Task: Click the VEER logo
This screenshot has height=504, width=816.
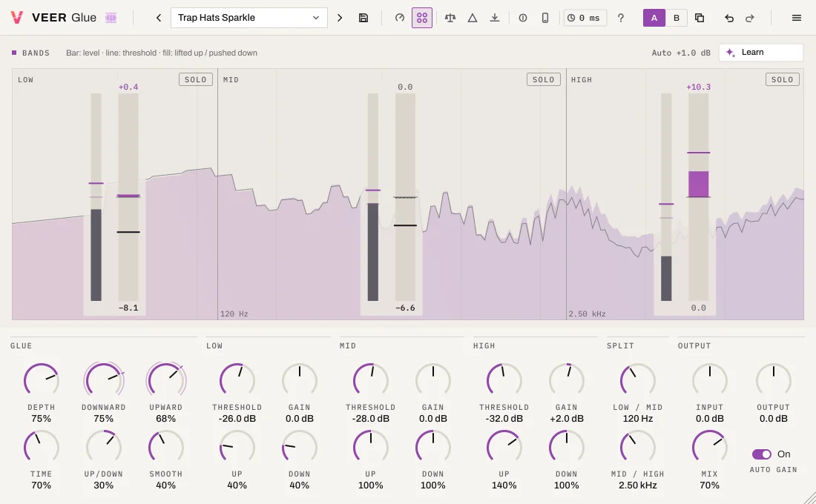Action: [x=17, y=18]
